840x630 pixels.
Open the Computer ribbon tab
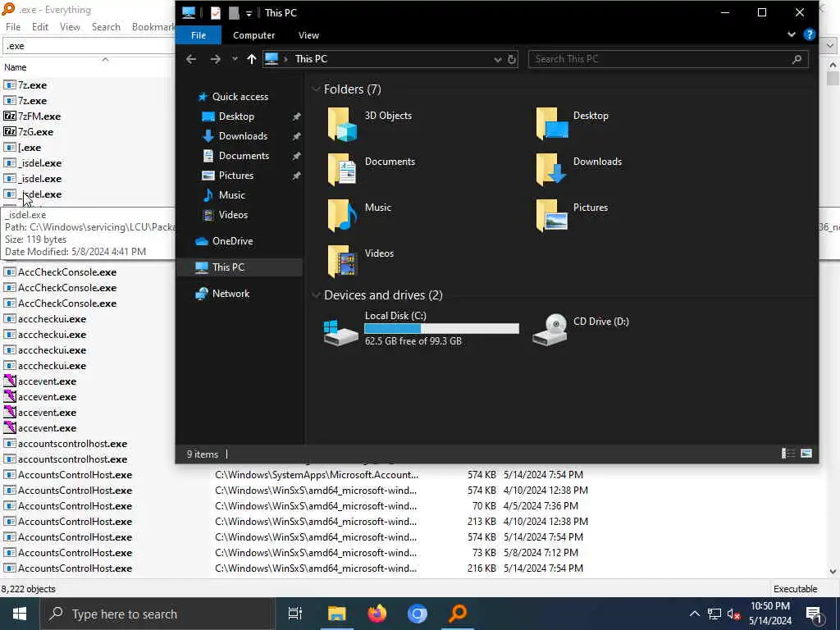[254, 35]
